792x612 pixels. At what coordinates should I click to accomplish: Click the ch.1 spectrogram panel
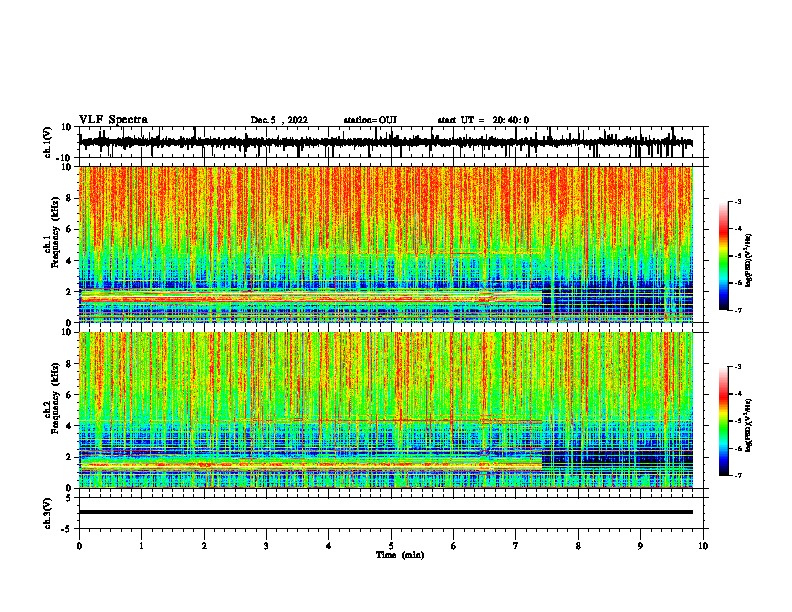[x=386, y=244]
